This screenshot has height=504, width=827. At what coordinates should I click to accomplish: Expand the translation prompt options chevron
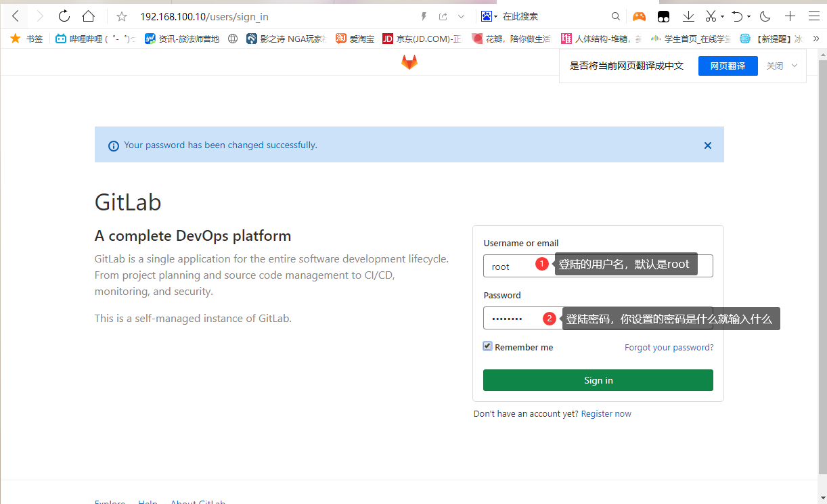pos(795,66)
